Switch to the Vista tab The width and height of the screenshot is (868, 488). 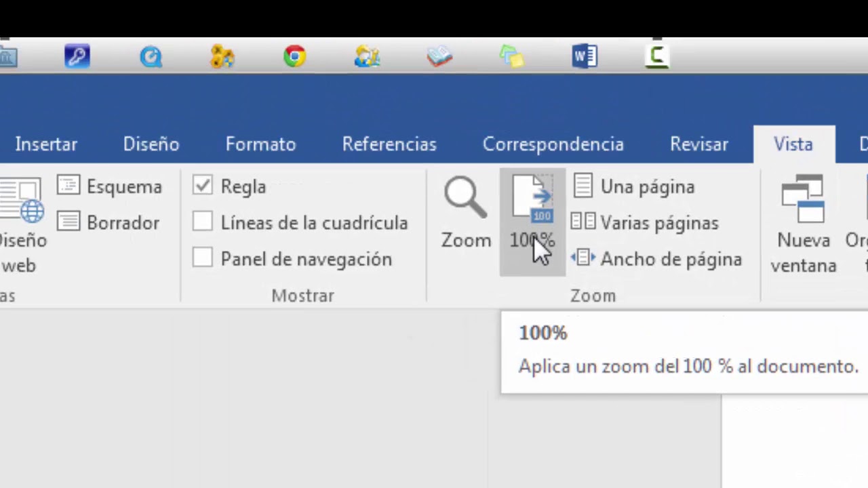(x=793, y=144)
